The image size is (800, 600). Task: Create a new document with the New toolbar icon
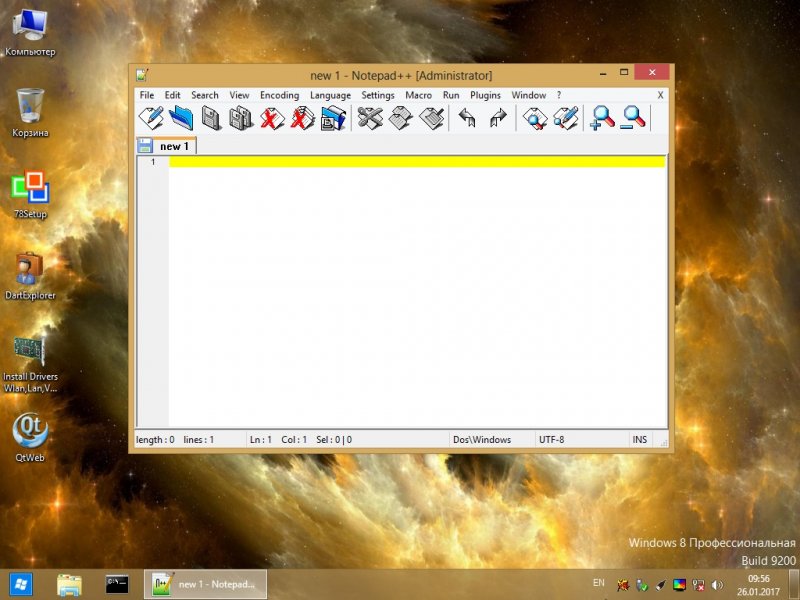(152, 118)
